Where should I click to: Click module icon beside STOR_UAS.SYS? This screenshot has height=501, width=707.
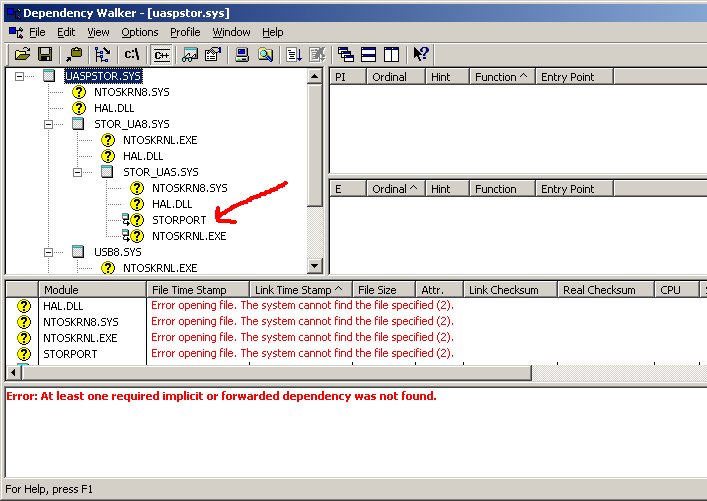[107, 172]
